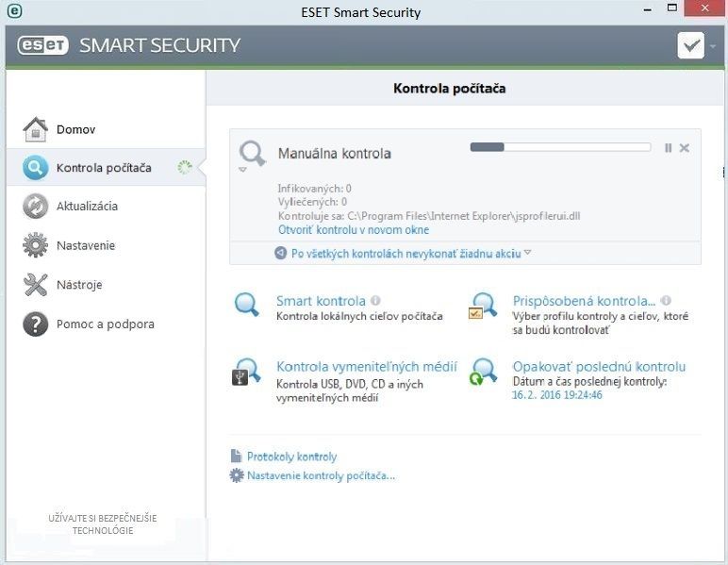
Task: Pause the running manual scan
Action: (x=668, y=148)
